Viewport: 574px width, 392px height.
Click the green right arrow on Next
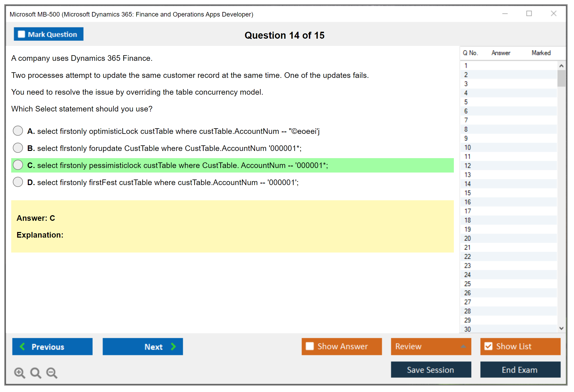[174, 346]
